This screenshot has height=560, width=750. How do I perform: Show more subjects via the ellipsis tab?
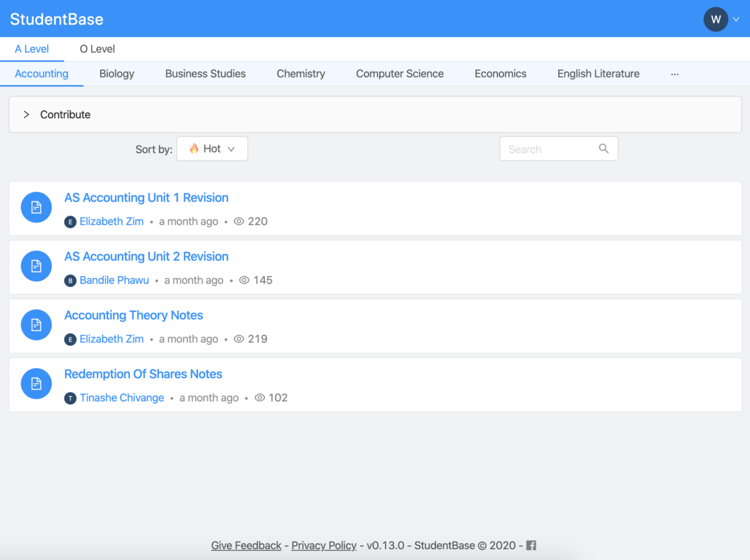pos(674,74)
